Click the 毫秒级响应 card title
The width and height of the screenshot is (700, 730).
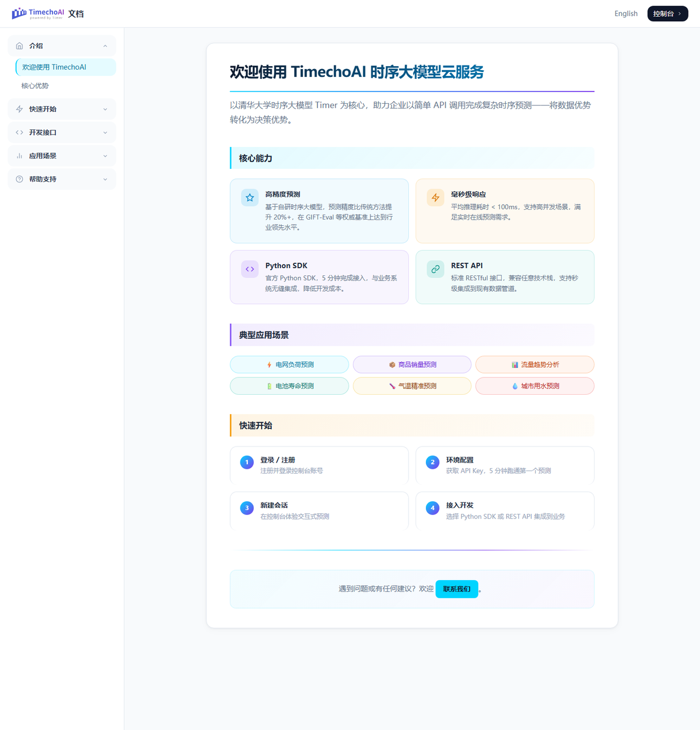(x=469, y=194)
